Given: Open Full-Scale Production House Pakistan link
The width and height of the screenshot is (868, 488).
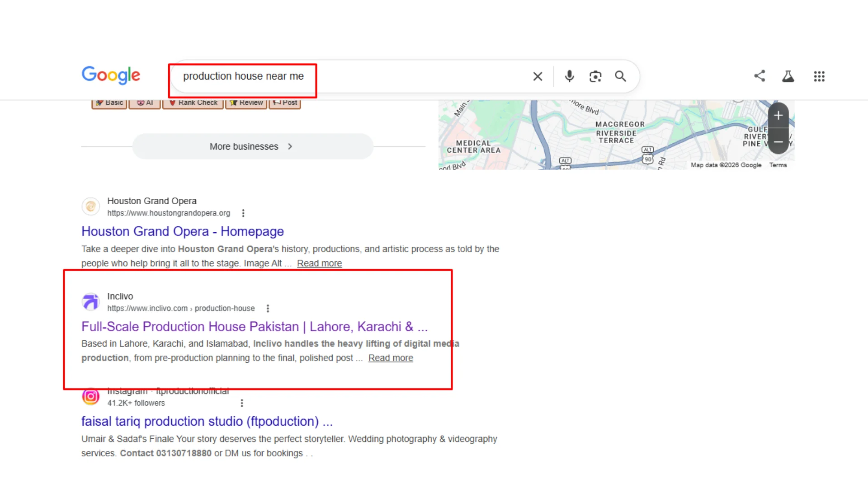Looking at the screenshot, I should click(254, 327).
